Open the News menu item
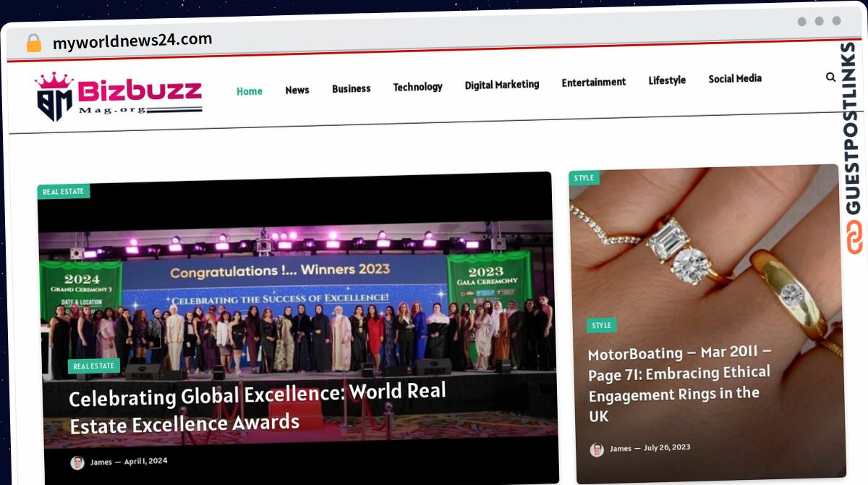 pos(297,90)
